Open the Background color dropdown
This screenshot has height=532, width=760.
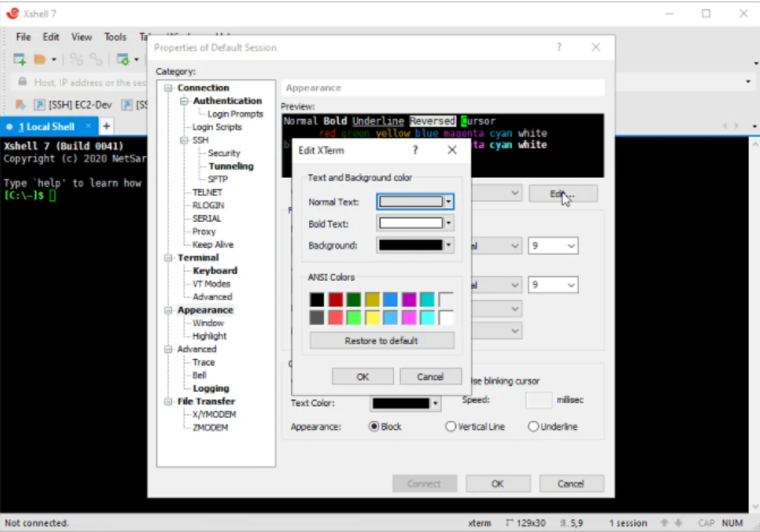[x=449, y=245]
